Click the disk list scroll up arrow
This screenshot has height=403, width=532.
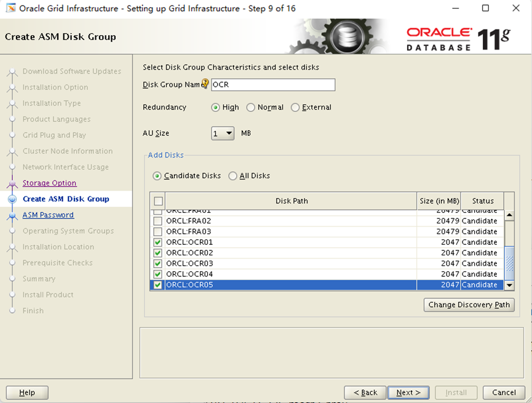(509, 215)
